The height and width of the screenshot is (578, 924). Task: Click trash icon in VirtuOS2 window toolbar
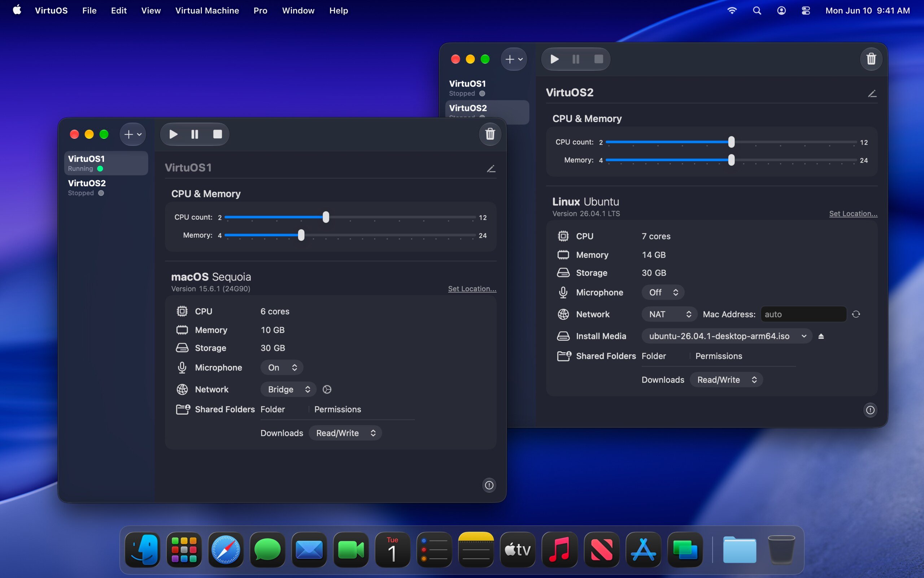pyautogui.click(x=871, y=59)
